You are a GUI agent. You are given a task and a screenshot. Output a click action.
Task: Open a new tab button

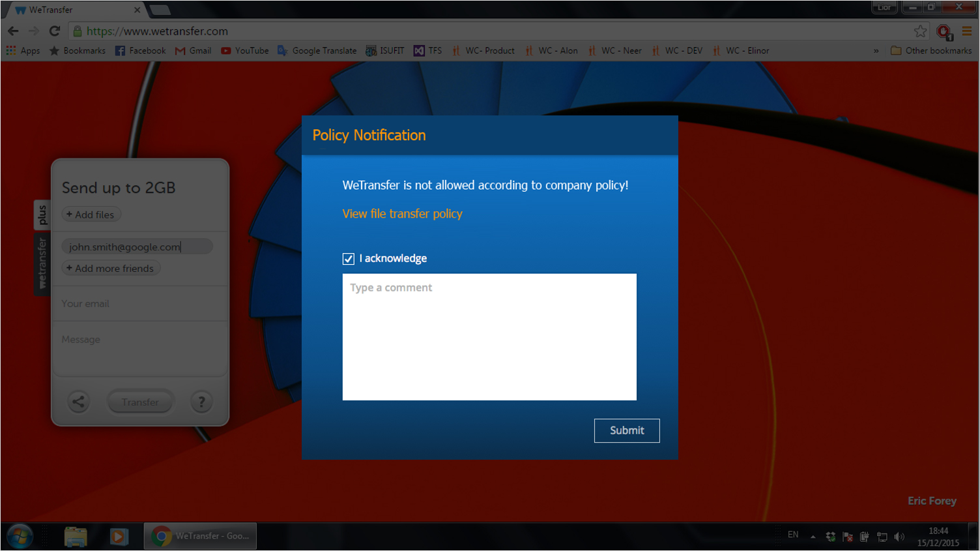[160, 10]
